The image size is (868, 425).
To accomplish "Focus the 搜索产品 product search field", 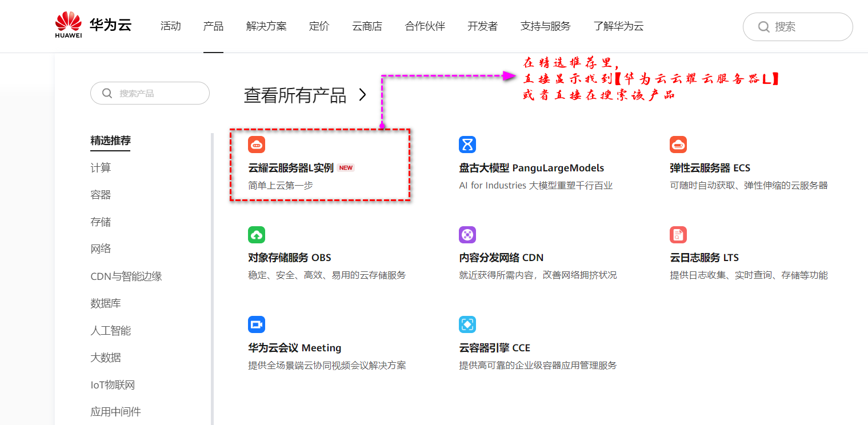I will [150, 93].
